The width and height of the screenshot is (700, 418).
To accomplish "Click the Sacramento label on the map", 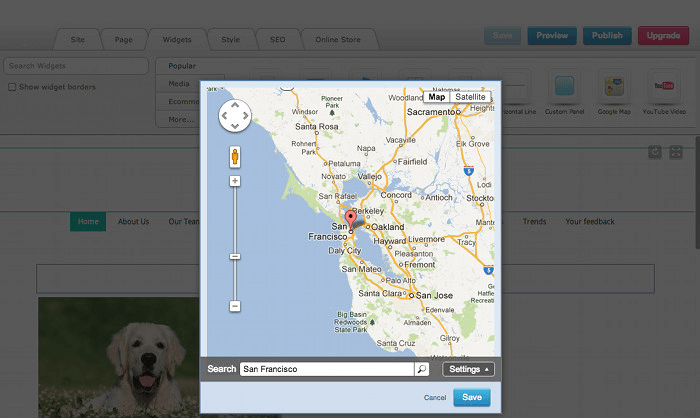I will coord(431,112).
